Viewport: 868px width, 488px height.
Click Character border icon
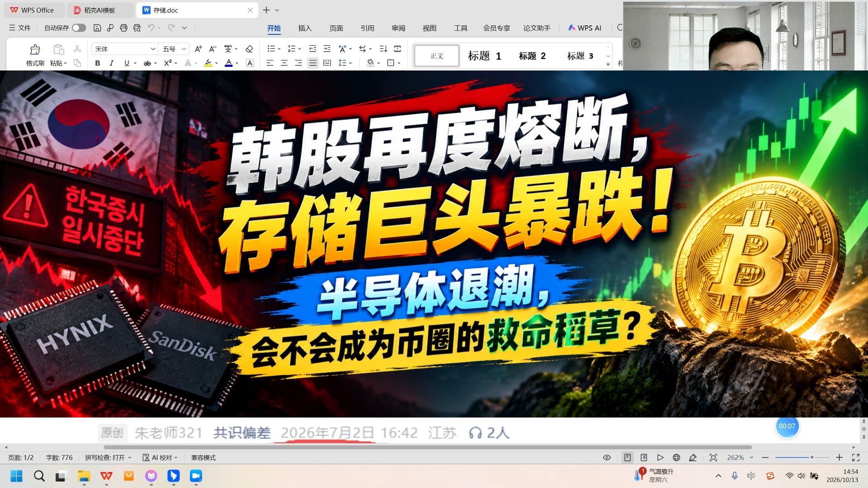[250, 63]
